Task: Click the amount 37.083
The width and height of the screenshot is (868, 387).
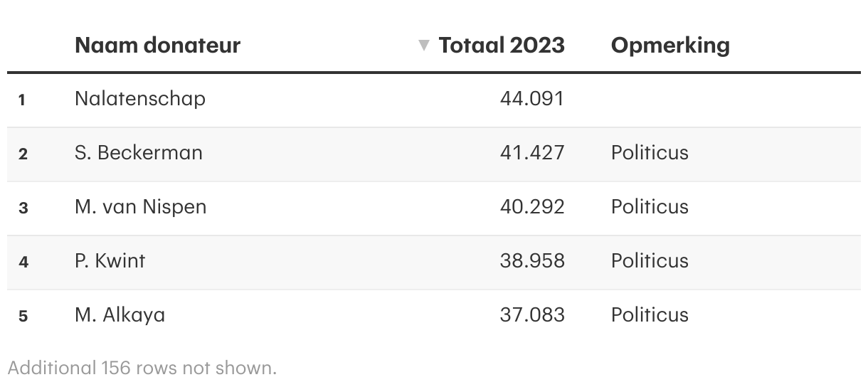Action: click(x=532, y=314)
